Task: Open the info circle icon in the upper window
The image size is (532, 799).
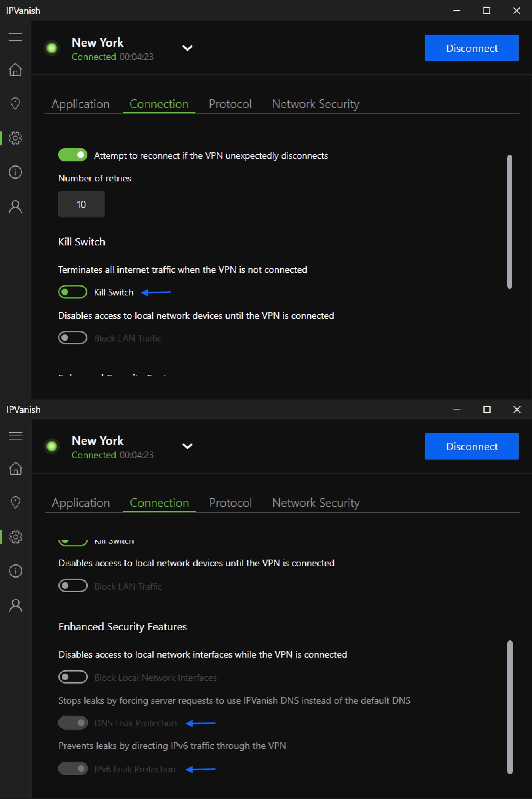Action: (15, 172)
